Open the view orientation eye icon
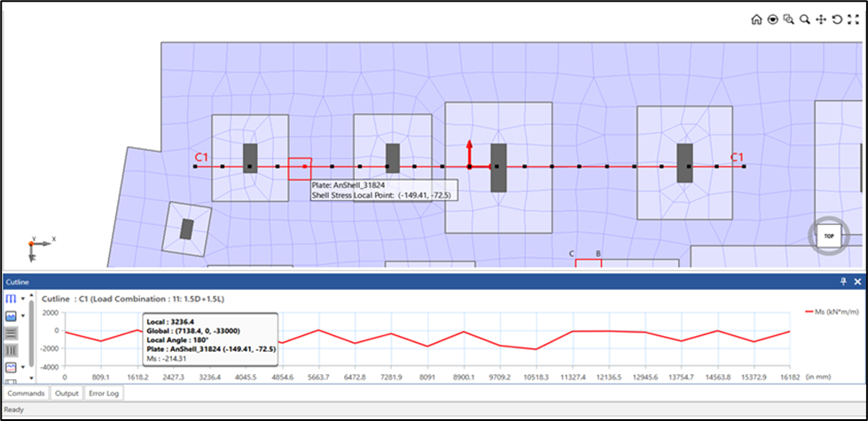Viewport: 868px width, 421px height. point(773,19)
